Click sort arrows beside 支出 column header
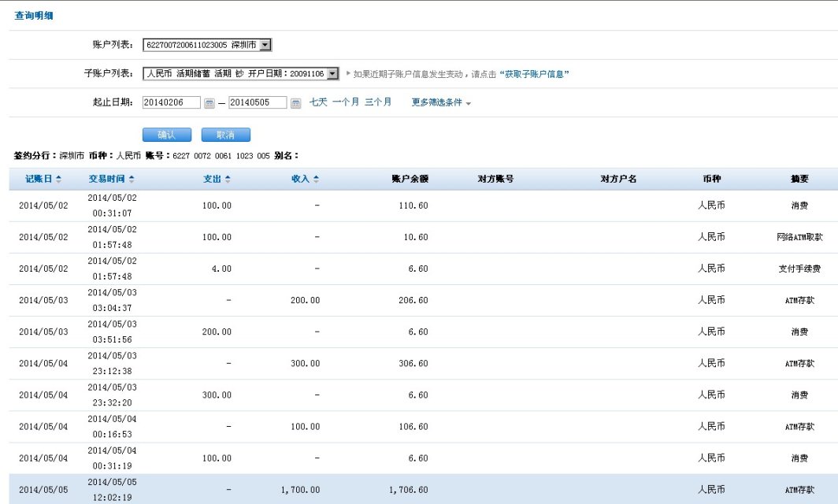Viewport: 838px width, 504px height. (x=228, y=180)
